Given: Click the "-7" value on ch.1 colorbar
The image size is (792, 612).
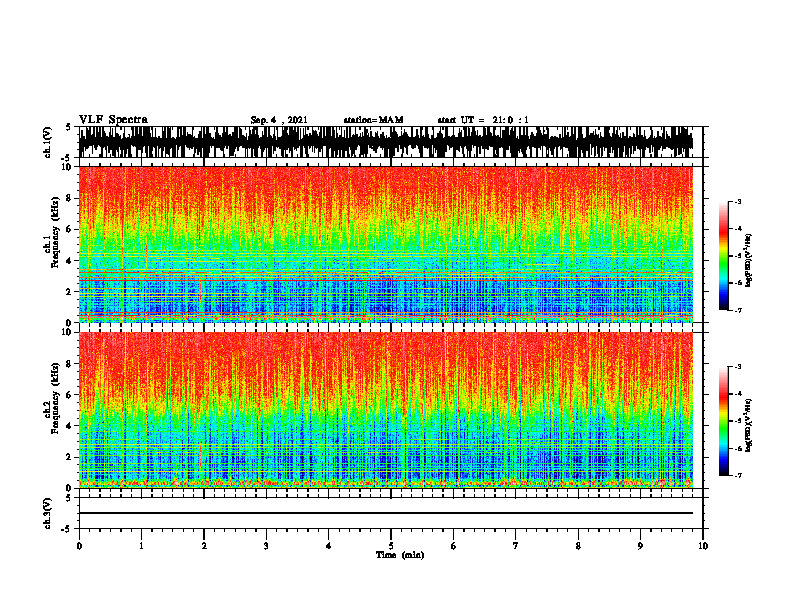Looking at the screenshot, I should pyautogui.click(x=737, y=310).
